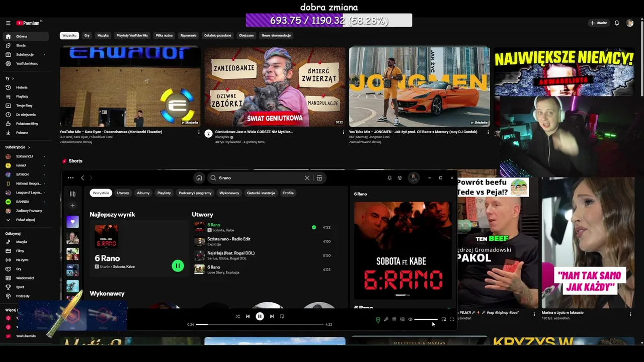Switch to Utwory filter in Spotify

pyautogui.click(x=123, y=193)
